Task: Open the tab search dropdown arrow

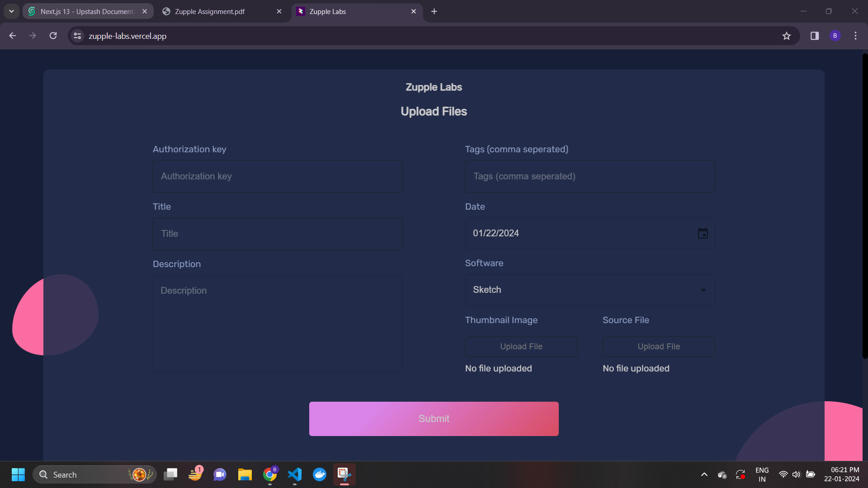Action: 11,11
